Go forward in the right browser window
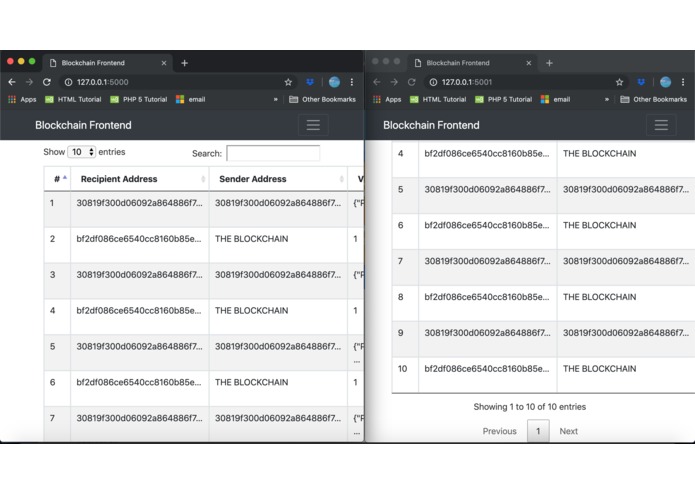This screenshot has height=494, width=695. (394, 82)
